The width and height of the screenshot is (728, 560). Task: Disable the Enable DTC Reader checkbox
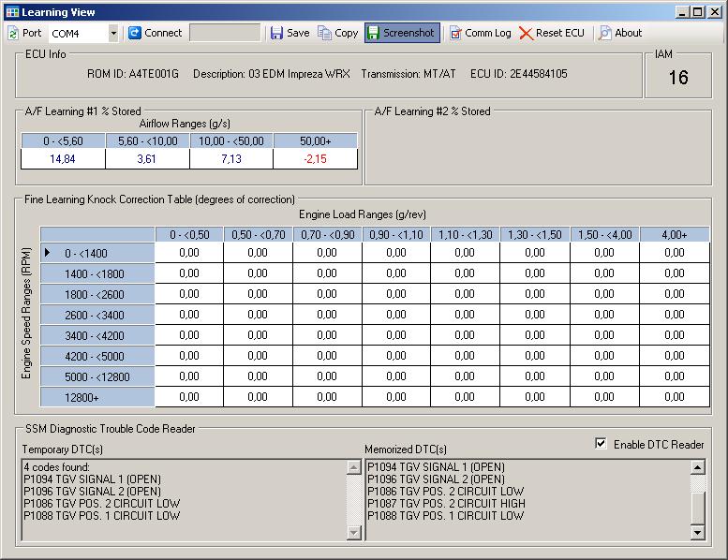[x=601, y=444]
